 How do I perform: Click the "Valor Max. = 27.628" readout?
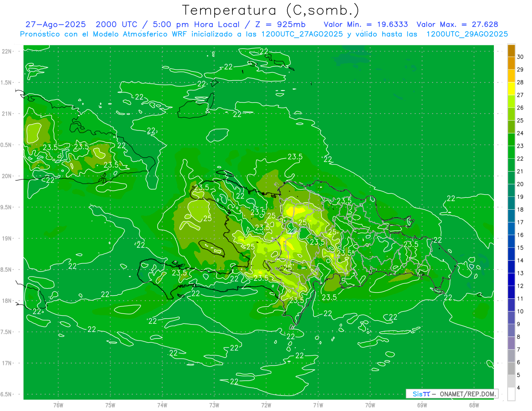458,24
